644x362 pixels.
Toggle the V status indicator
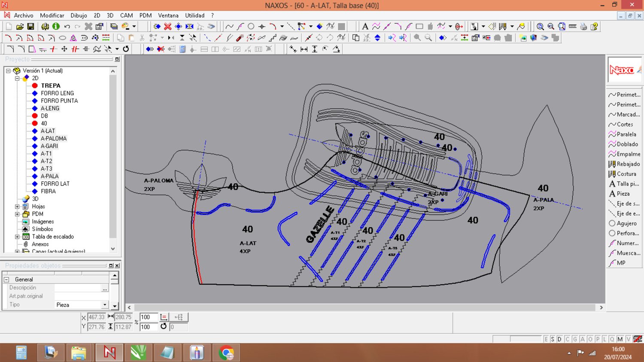coord(629,339)
